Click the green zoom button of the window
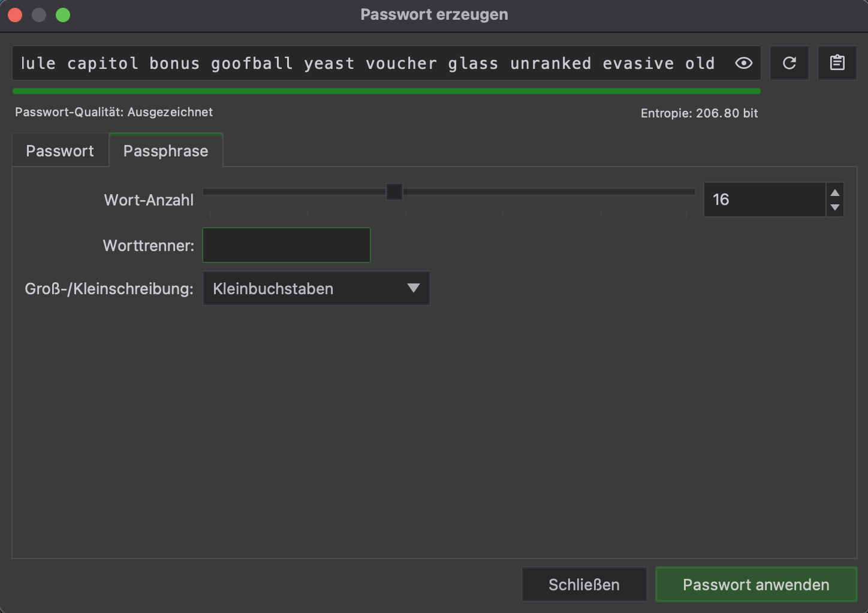 (63, 14)
